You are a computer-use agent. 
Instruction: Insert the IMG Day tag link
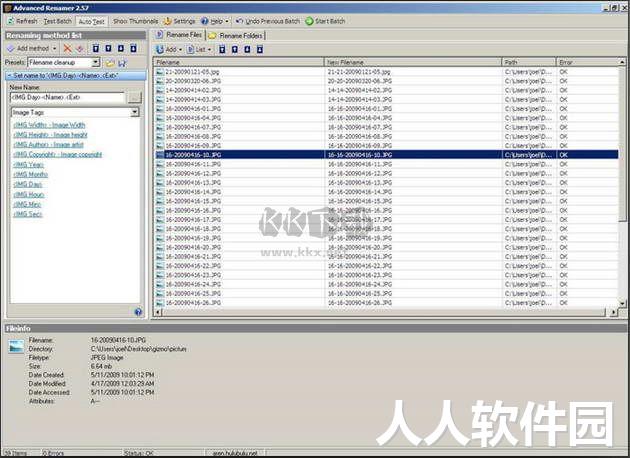(x=28, y=184)
